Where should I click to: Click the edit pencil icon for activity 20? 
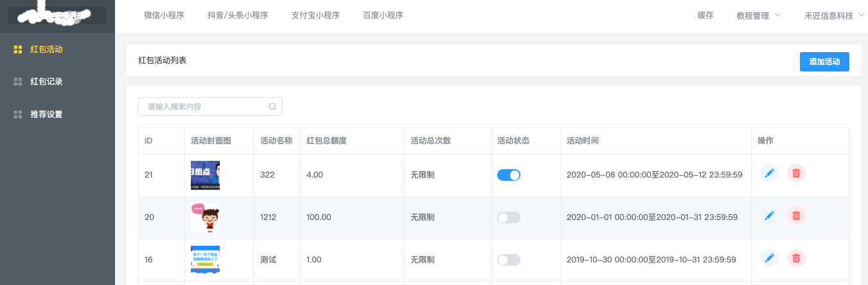(x=769, y=216)
